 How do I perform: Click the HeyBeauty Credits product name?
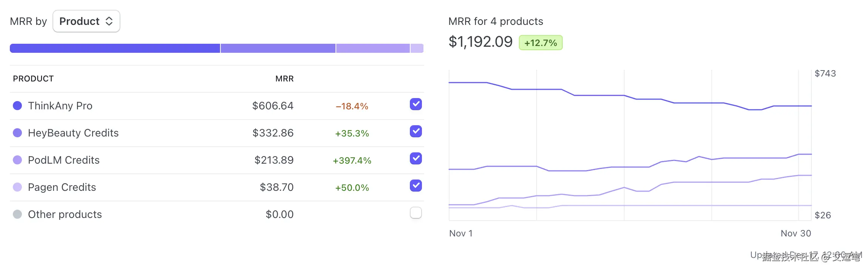pos(73,133)
